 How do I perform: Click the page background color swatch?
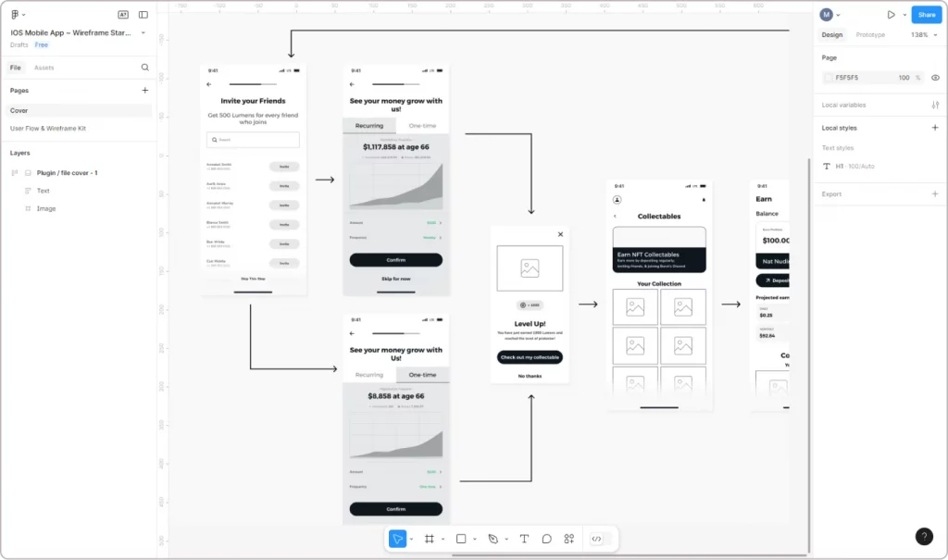[829, 78]
